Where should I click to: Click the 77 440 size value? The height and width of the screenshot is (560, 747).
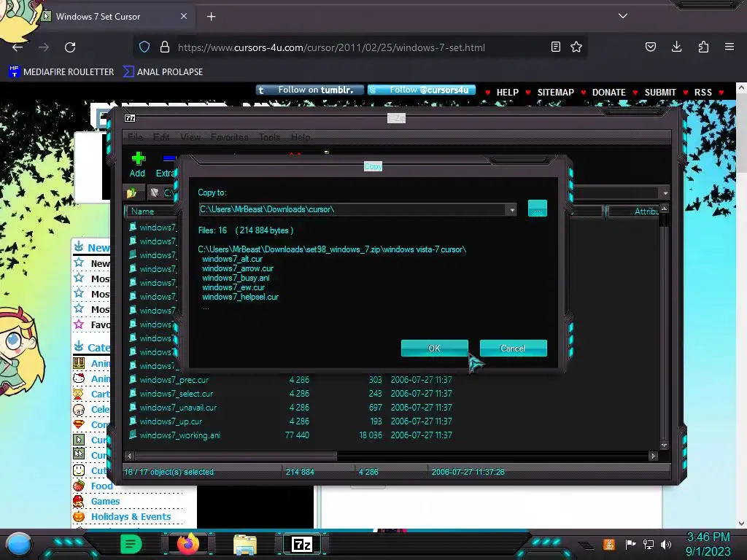coord(297,435)
